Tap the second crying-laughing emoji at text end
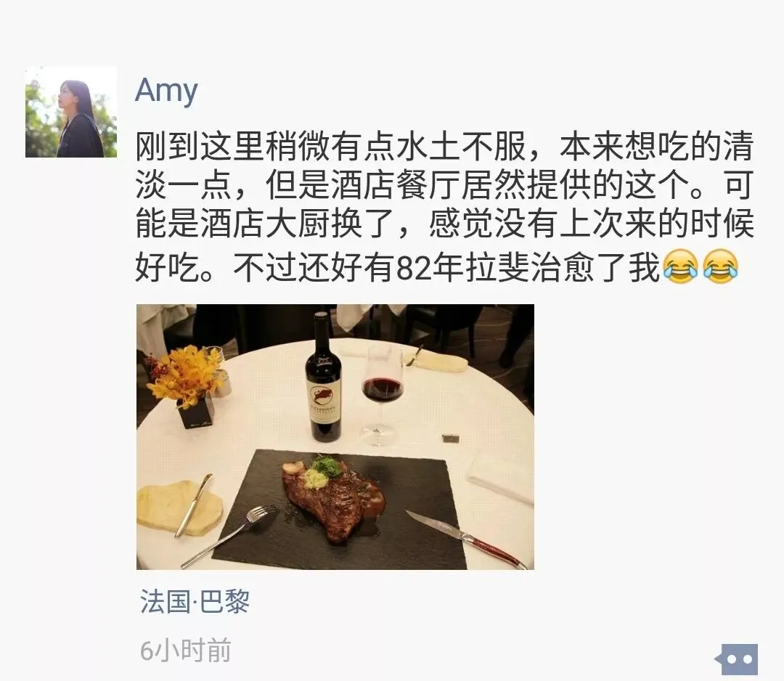 [720, 266]
